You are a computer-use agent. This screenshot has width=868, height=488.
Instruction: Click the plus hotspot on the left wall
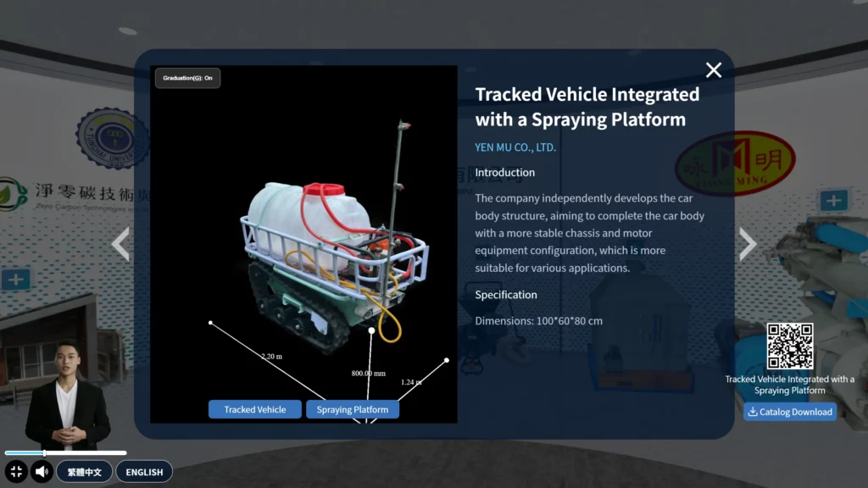coord(16,279)
